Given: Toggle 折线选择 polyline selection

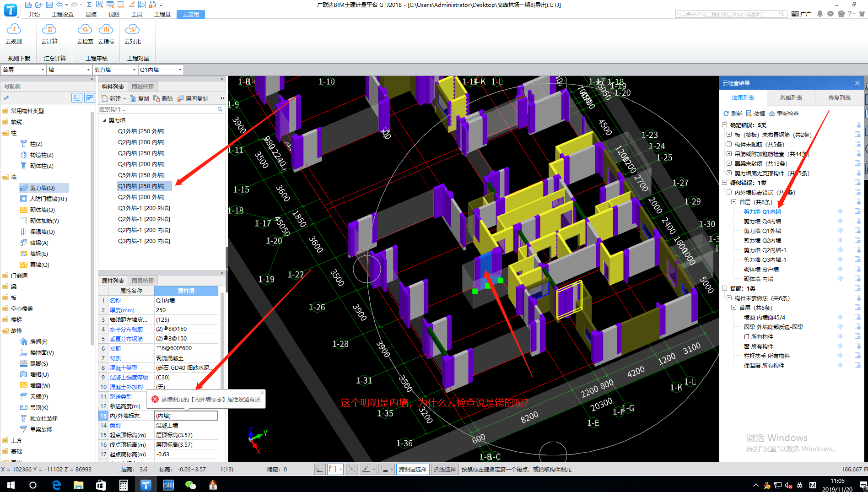Looking at the screenshot, I should pyautogui.click(x=445, y=469).
